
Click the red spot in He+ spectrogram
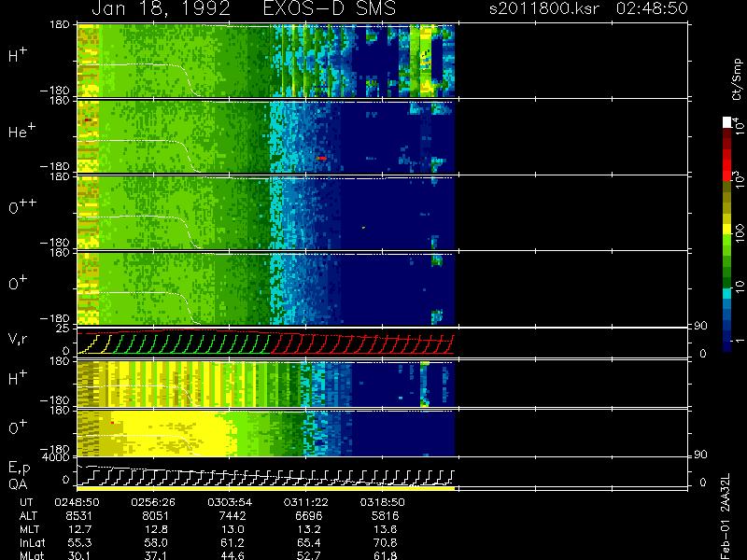pos(322,158)
